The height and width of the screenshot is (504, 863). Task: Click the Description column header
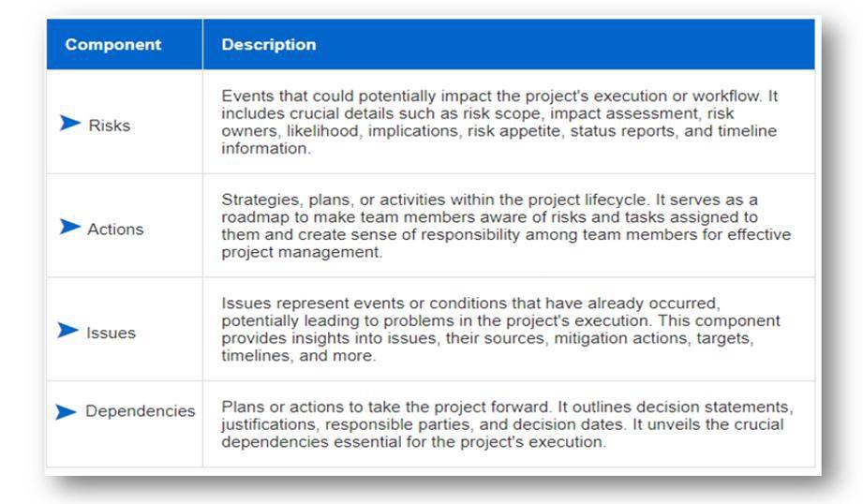[x=269, y=45]
